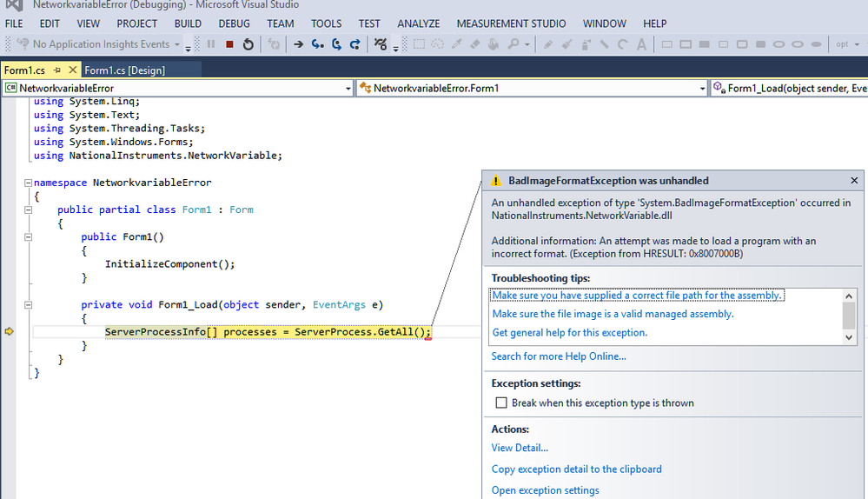
Task: Close the BadImageFormatException popup
Action: (x=854, y=181)
